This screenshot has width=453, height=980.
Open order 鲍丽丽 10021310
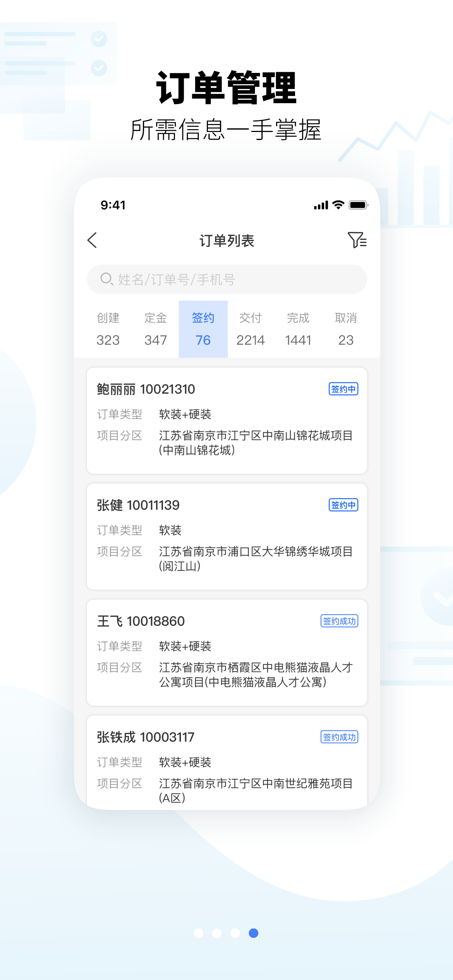tap(227, 420)
